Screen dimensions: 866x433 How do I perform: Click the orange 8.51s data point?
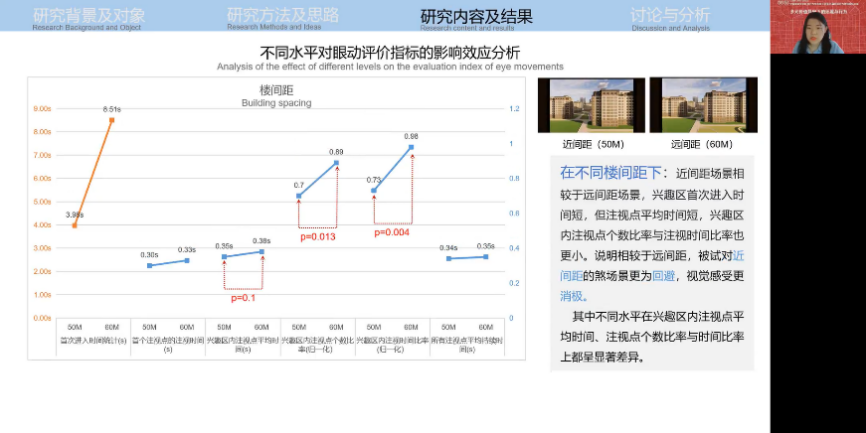112,120
